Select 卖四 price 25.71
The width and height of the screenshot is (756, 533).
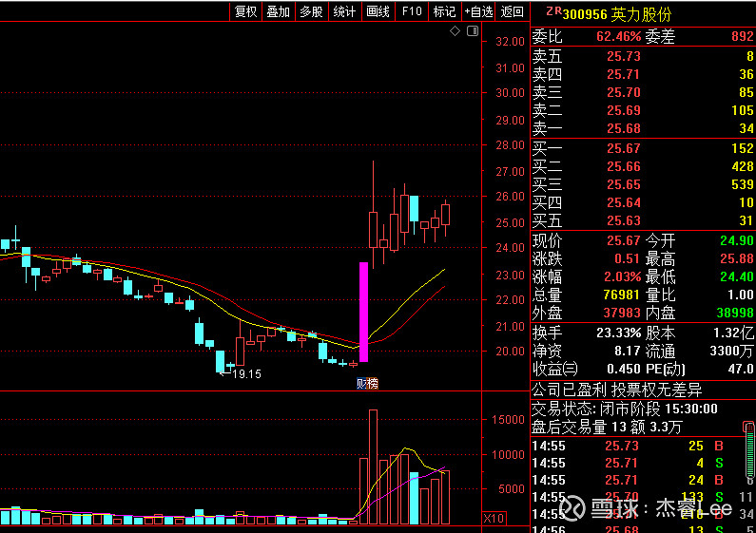point(624,74)
